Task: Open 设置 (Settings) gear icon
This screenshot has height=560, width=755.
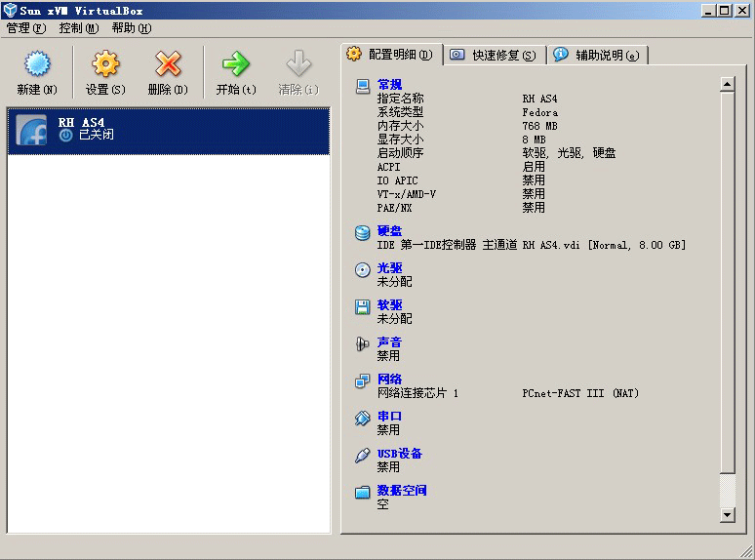Action: (x=105, y=64)
